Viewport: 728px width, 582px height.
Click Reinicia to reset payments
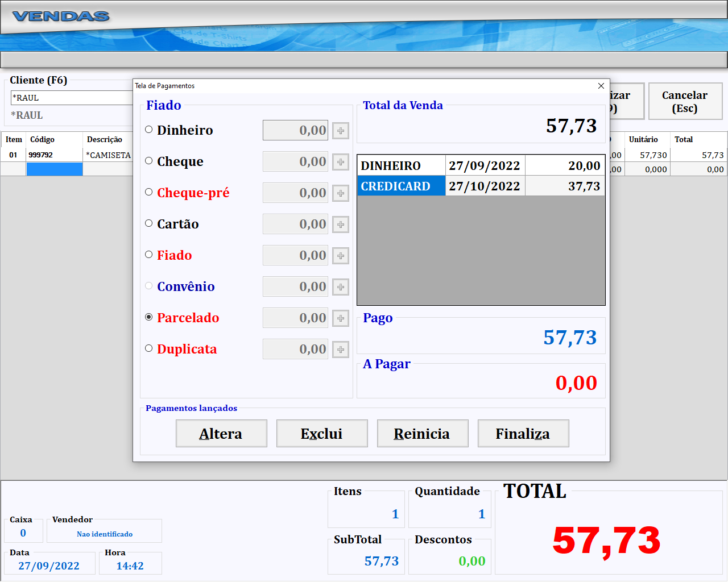point(423,434)
